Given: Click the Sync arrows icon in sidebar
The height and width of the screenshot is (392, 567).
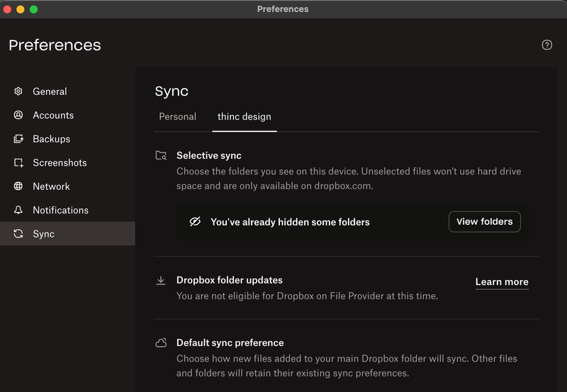Looking at the screenshot, I should pyautogui.click(x=18, y=234).
